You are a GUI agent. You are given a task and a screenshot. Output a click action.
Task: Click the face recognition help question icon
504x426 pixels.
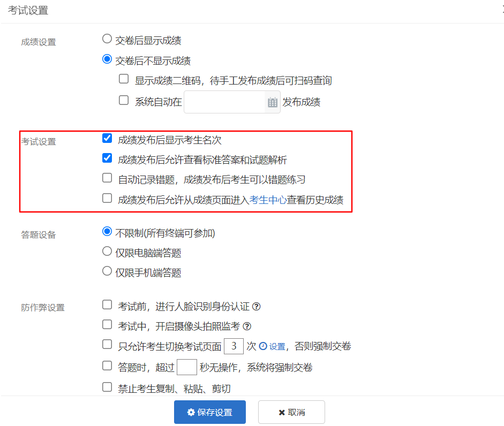[x=256, y=307]
